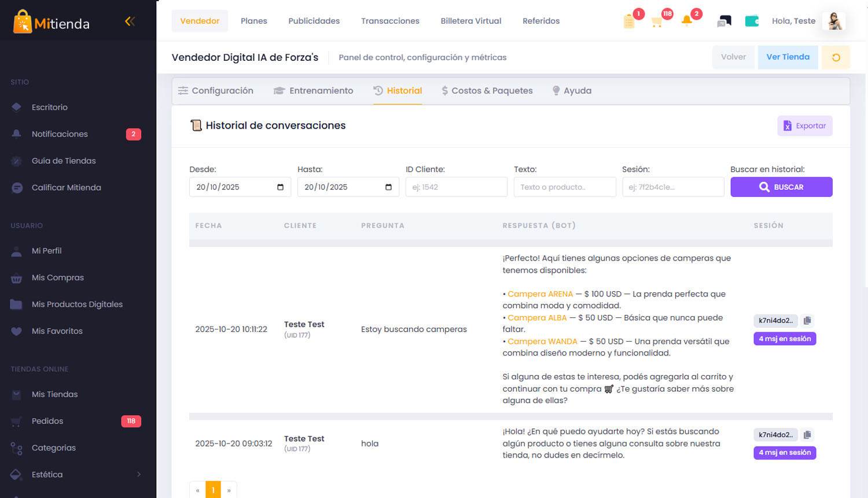Copy session ID of the camperas conversation
Viewport: 868px width, 498px height.
click(x=807, y=320)
